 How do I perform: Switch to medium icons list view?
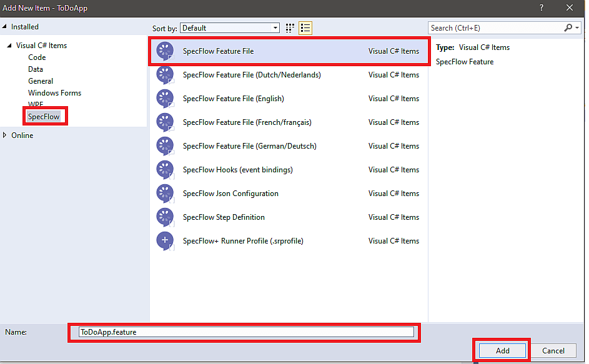point(305,27)
